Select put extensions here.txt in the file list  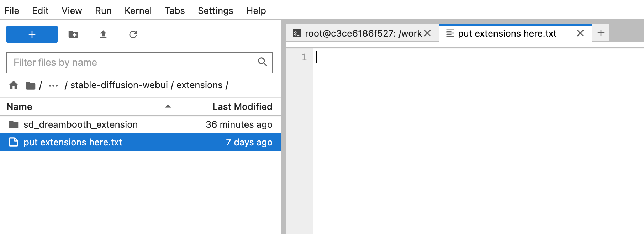point(72,142)
